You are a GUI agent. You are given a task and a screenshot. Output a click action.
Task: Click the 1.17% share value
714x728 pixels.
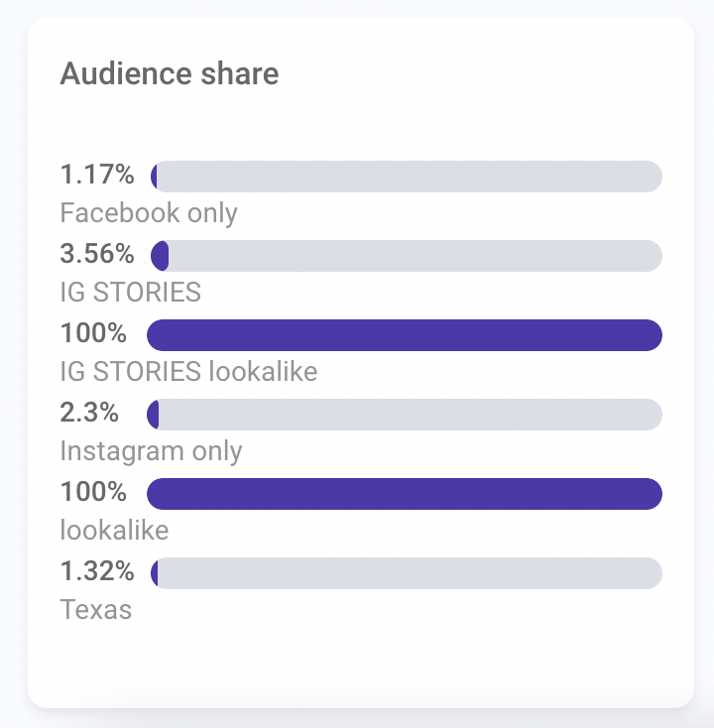click(x=97, y=176)
